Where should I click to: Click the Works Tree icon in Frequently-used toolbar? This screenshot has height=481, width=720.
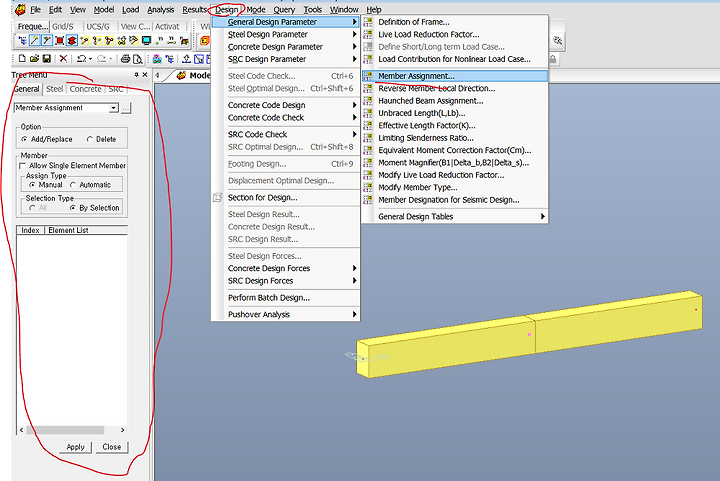(22, 40)
